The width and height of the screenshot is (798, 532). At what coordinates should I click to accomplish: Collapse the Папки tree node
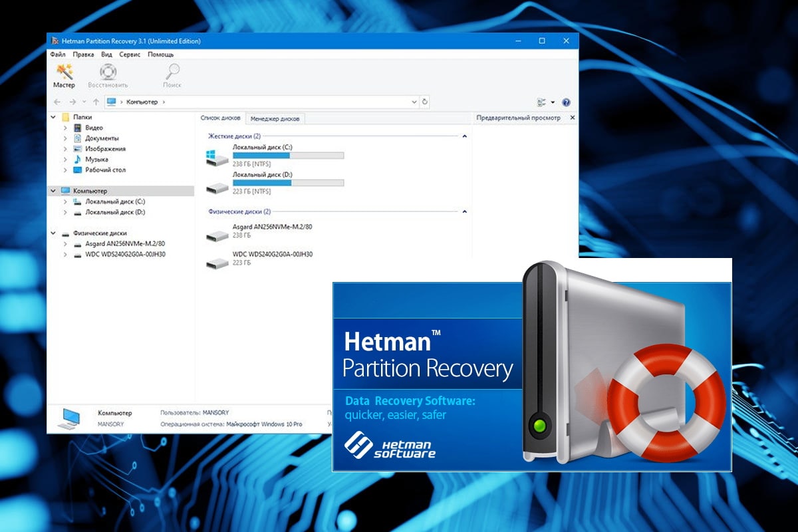coord(53,117)
